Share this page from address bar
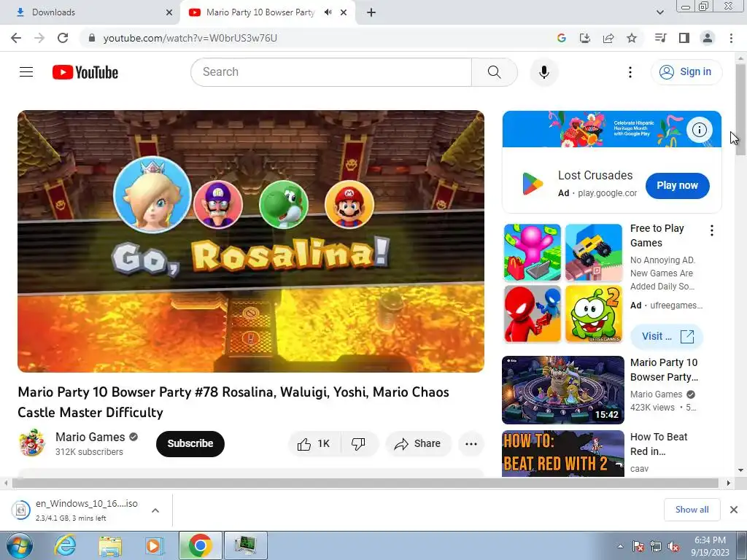The image size is (747, 560). click(x=608, y=38)
